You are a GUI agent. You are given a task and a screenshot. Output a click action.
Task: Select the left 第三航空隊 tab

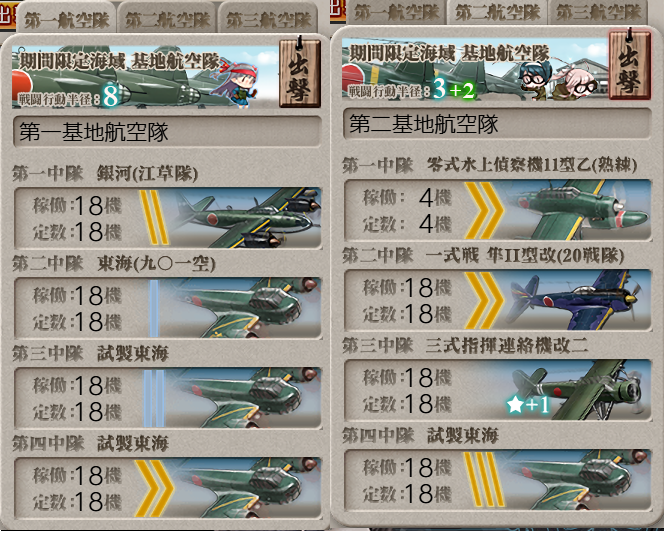tap(268, 18)
